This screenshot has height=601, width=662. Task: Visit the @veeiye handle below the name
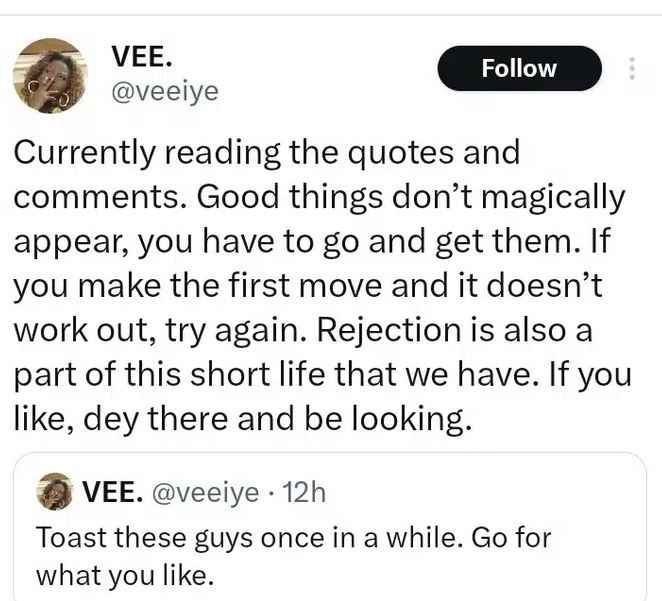coord(165,92)
